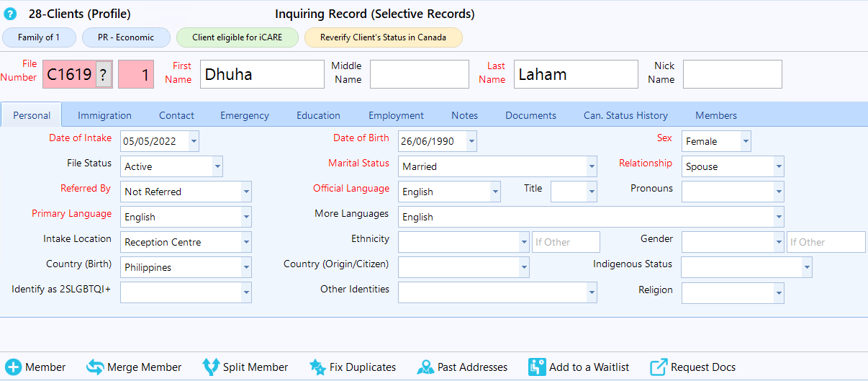The height and width of the screenshot is (381, 868).
Task: Click the Gender If Other text field
Action: (826, 242)
